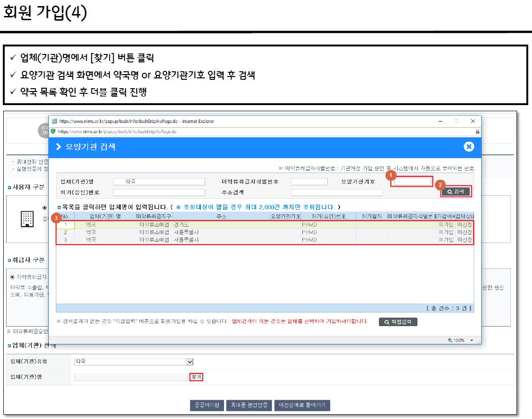Image resolution: width=532 pixels, height=419 pixels.
Task: Click the Internet Explorer icon in the title bar
Action: (x=54, y=121)
